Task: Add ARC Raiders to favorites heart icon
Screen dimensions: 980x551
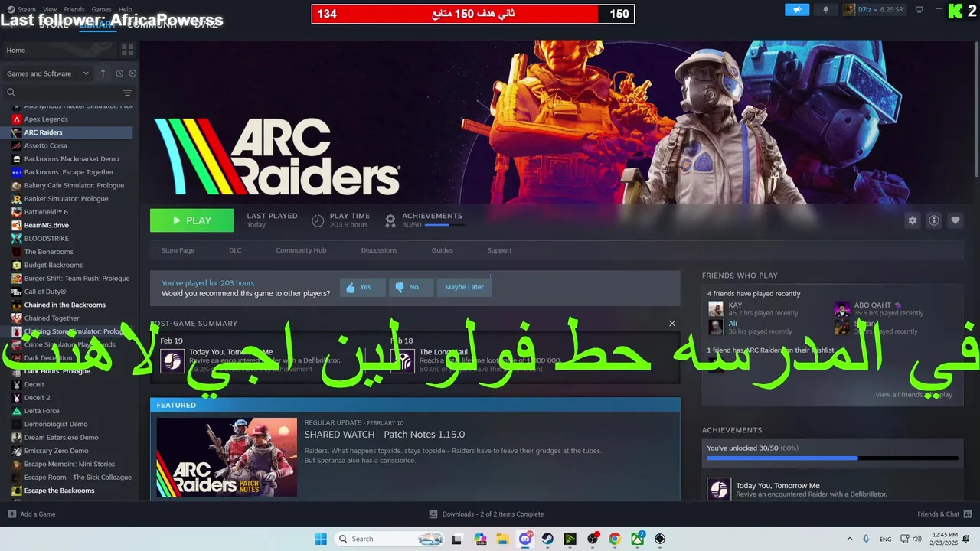Action: pos(955,220)
